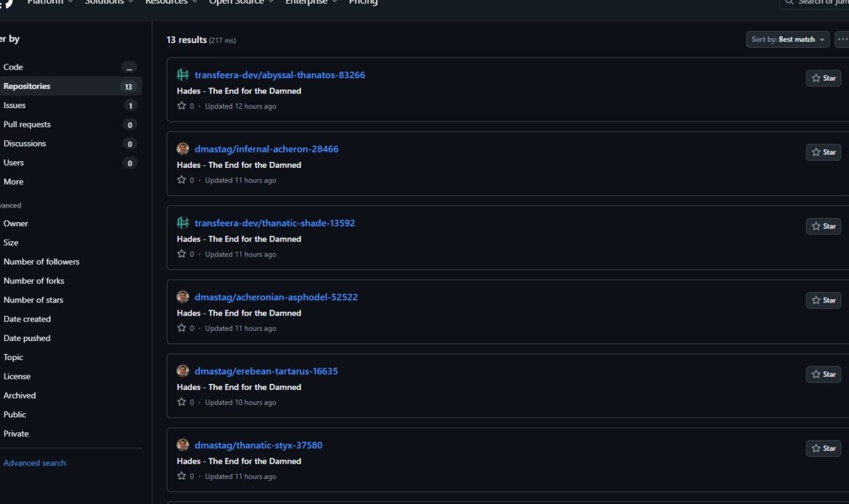Switch to Issues results
Image resolution: width=849 pixels, height=504 pixels.
click(x=69, y=105)
